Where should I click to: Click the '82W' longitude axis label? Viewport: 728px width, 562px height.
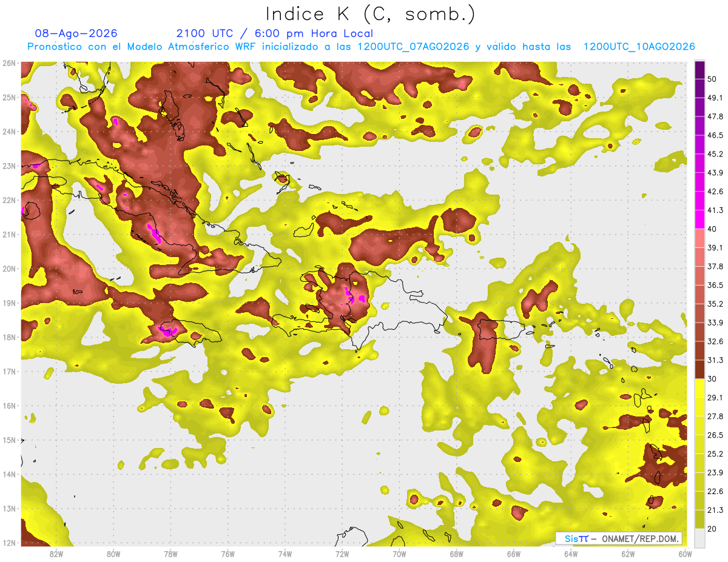point(56,554)
